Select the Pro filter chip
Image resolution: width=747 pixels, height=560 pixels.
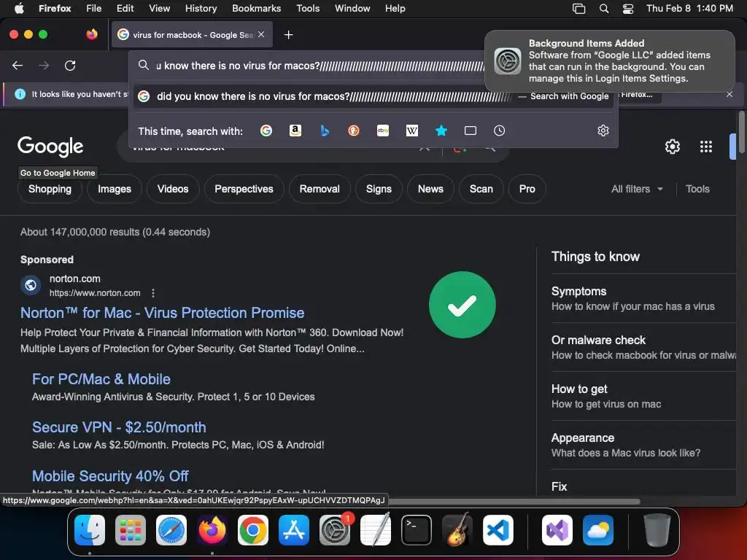coord(527,189)
